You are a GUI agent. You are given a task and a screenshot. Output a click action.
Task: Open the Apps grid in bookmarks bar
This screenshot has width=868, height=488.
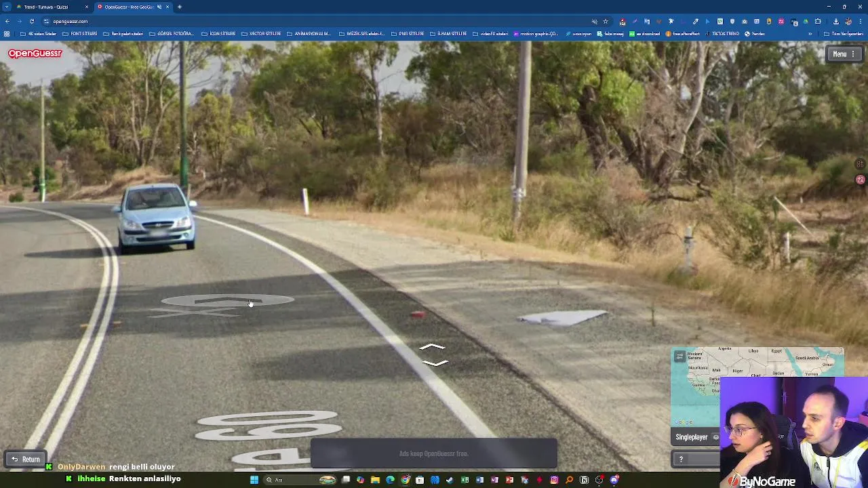point(7,34)
